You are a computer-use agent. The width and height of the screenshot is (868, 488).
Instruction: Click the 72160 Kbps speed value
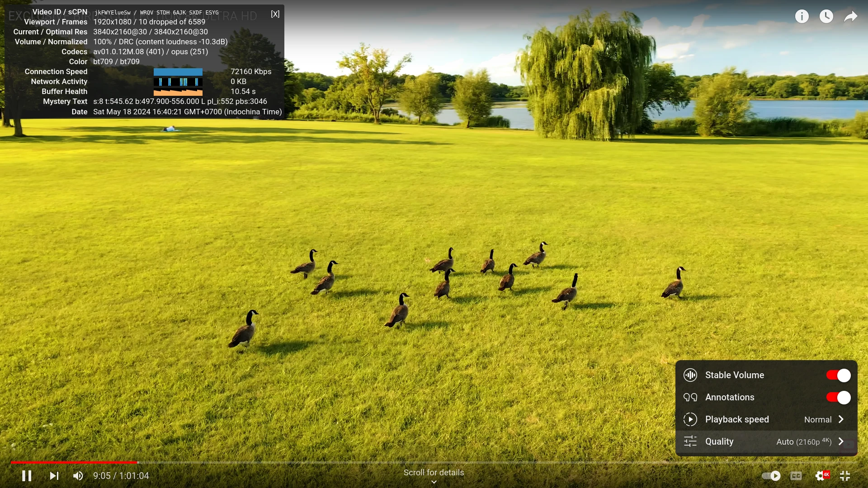(x=251, y=71)
